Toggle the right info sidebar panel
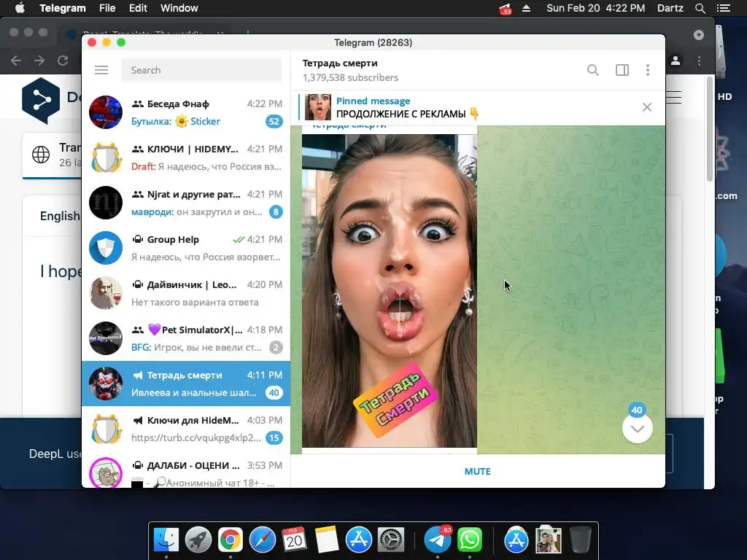This screenshot has height=560, width=747. point(622,70)
